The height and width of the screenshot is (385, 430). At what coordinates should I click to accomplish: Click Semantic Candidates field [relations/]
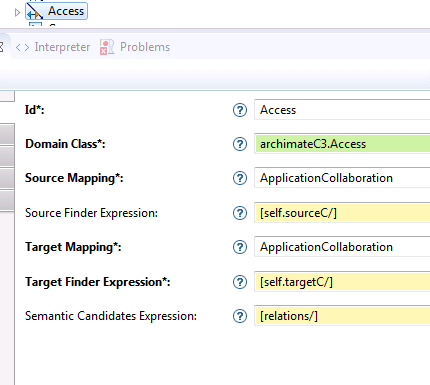coord(342,316)
